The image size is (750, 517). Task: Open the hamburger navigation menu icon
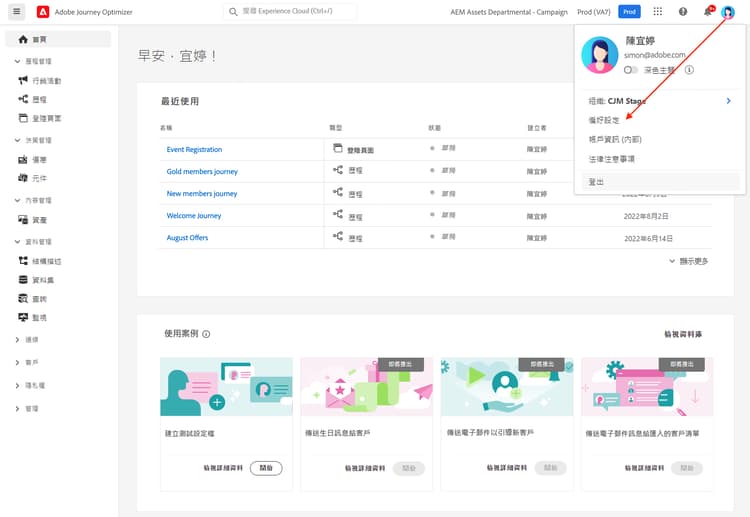[x=17, y=11]
